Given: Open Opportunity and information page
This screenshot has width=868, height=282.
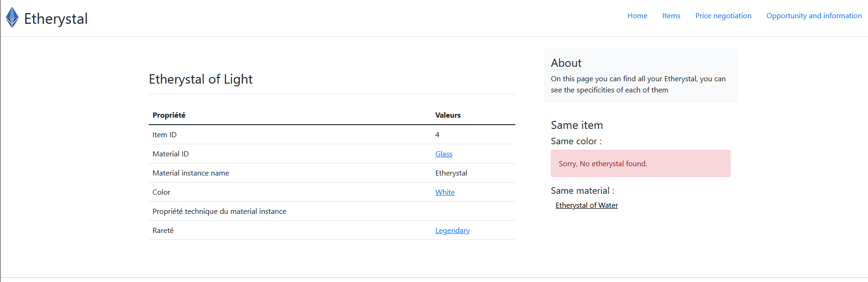Looking at the screenshot, I should click(x=814, y=16).
